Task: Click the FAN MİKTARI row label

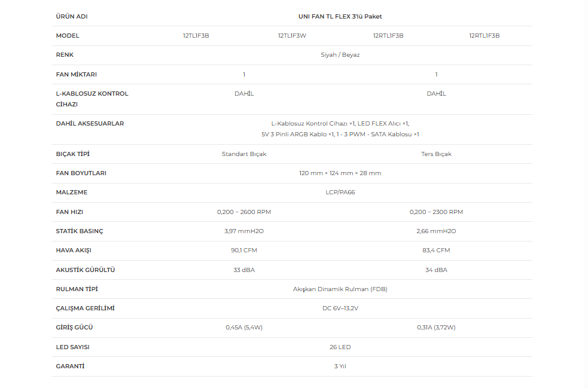Action: (76, 74)
